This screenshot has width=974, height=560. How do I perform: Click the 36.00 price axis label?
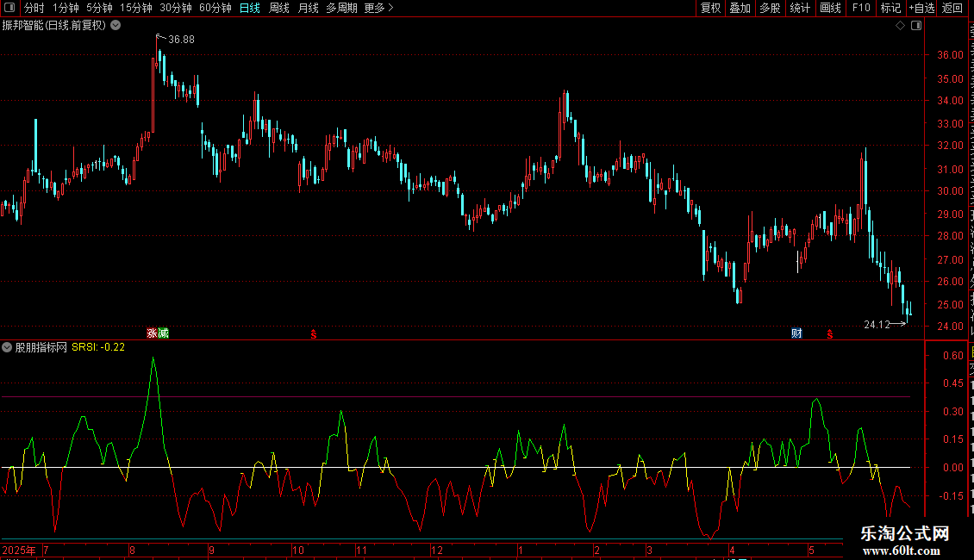pos(950,54)
